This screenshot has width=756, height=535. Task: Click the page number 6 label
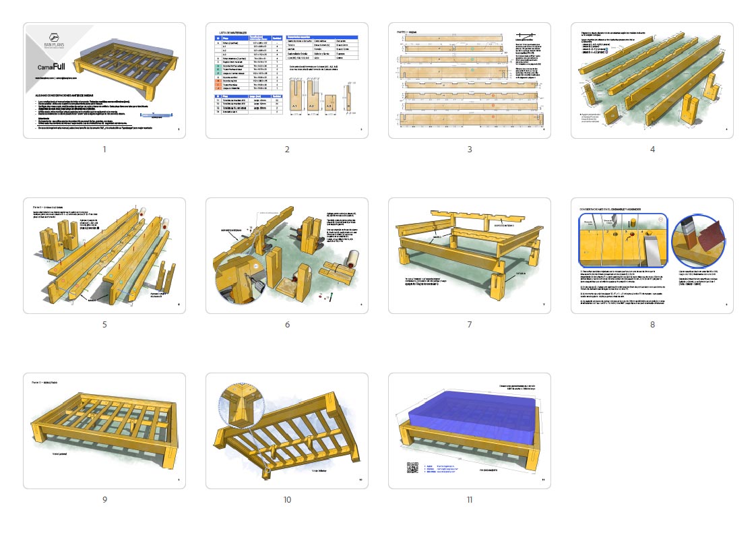pos(287,324)
